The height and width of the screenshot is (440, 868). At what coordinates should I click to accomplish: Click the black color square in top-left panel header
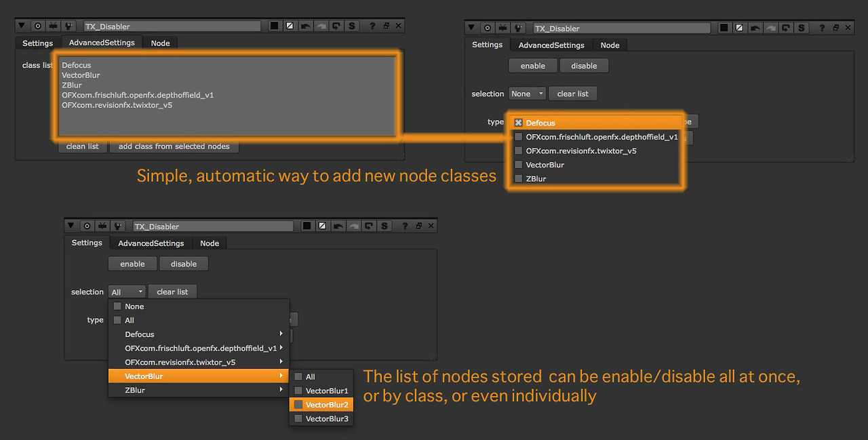pyautogui.click(x=274, y=26)
